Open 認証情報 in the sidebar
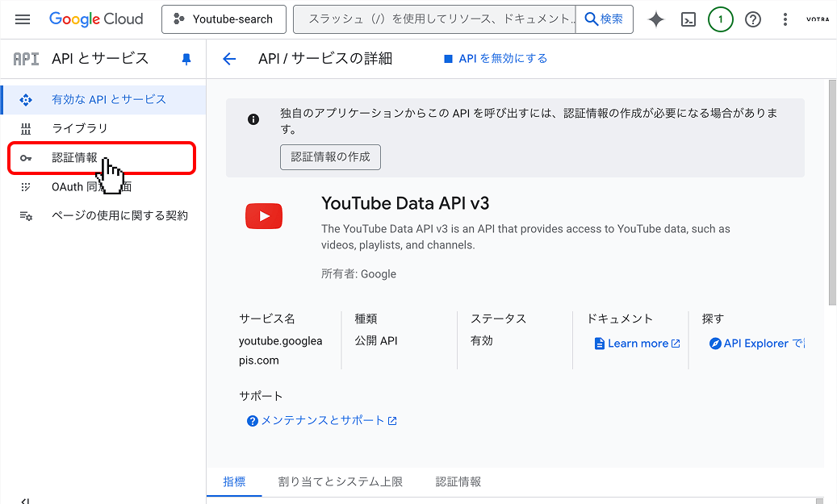Image resolution: width=837 pixels, height=504 pixels. point(102,158)
